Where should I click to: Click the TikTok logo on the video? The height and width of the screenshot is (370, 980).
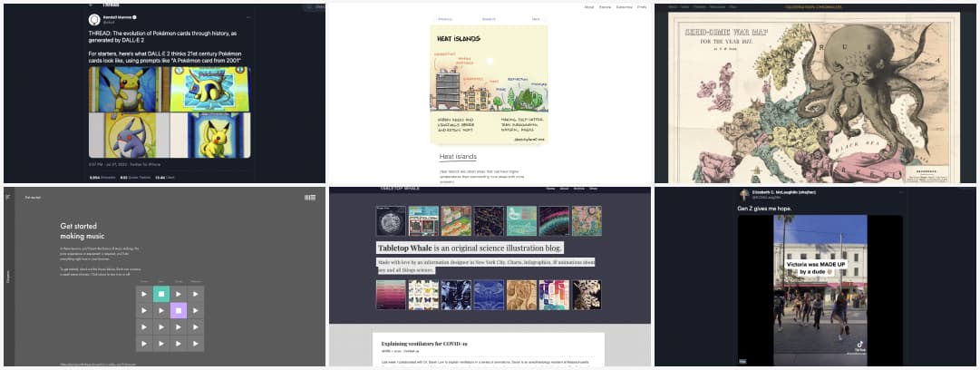click(x=859, y=346)
